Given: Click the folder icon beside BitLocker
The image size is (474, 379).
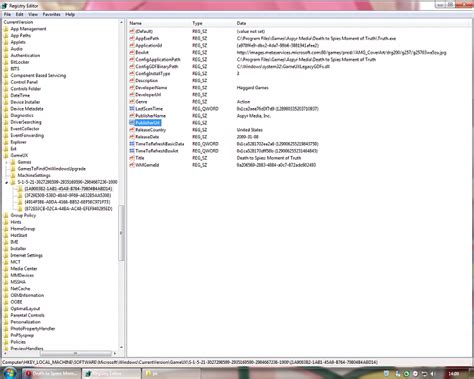Looking at the screenshot, I should point(6,62).
